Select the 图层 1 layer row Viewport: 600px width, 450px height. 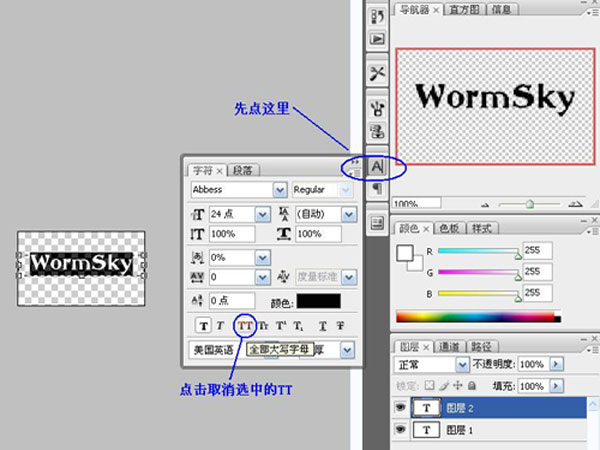(490, 429)
